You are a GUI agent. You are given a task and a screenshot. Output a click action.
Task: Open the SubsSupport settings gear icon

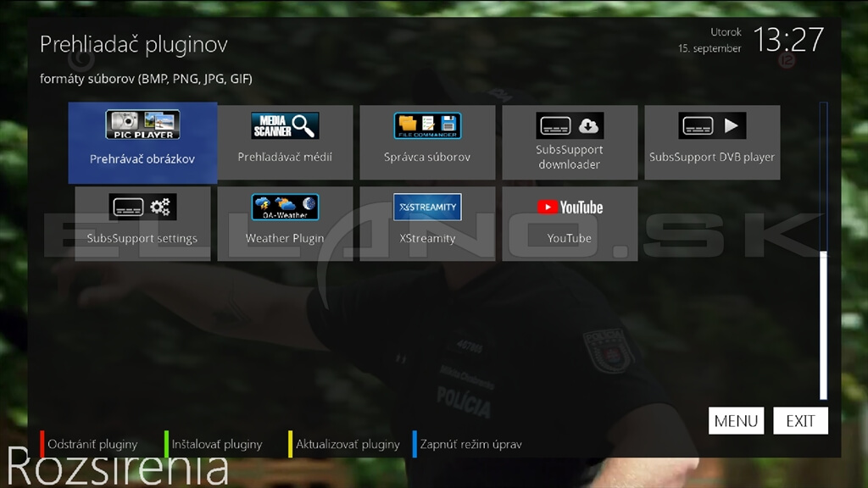(x=142, y=207)
